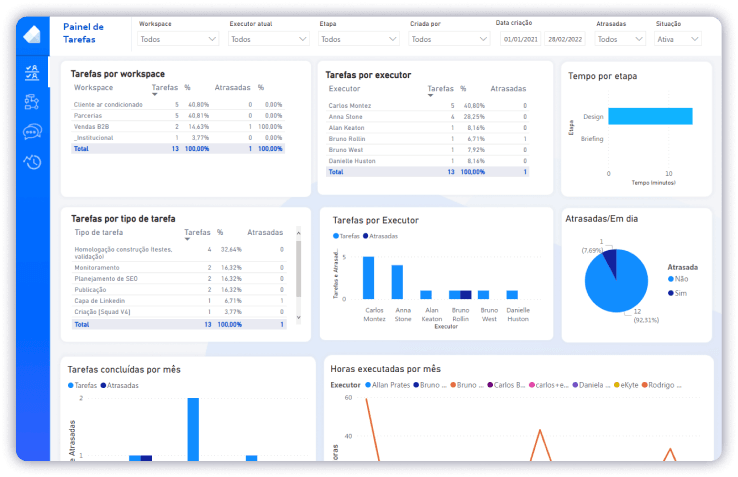Toggle the 'Não' legend item in pie chart

683,280
